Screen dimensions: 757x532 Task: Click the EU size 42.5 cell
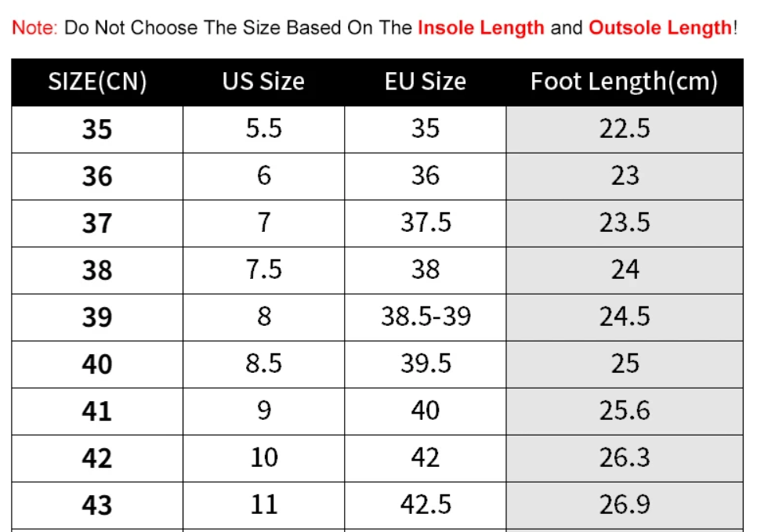426,505
